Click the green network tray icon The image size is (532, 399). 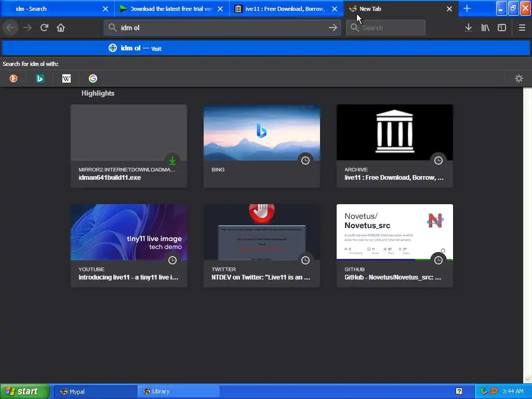point(484,391)
